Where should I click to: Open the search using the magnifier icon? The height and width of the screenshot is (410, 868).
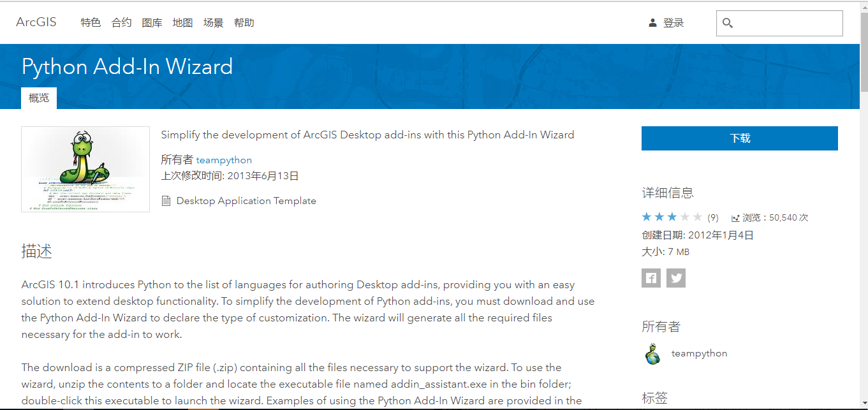click(x=728, y=23)
